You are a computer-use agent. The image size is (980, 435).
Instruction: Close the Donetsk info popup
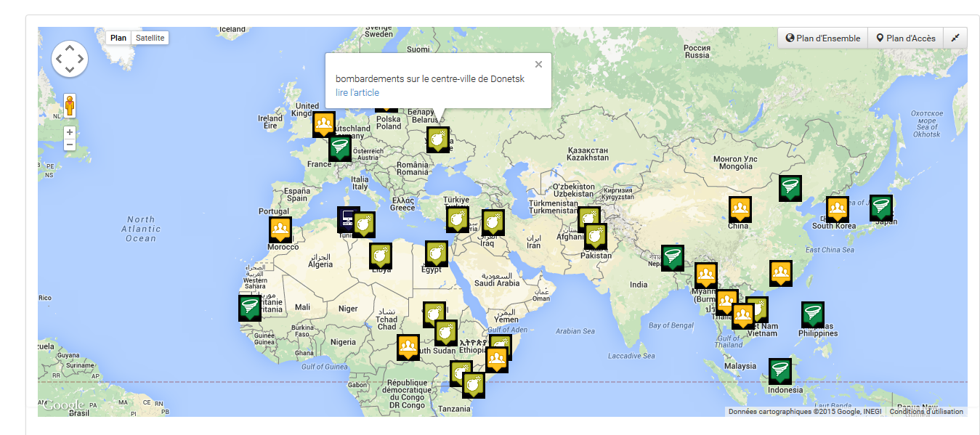click(x=538, y=64)
